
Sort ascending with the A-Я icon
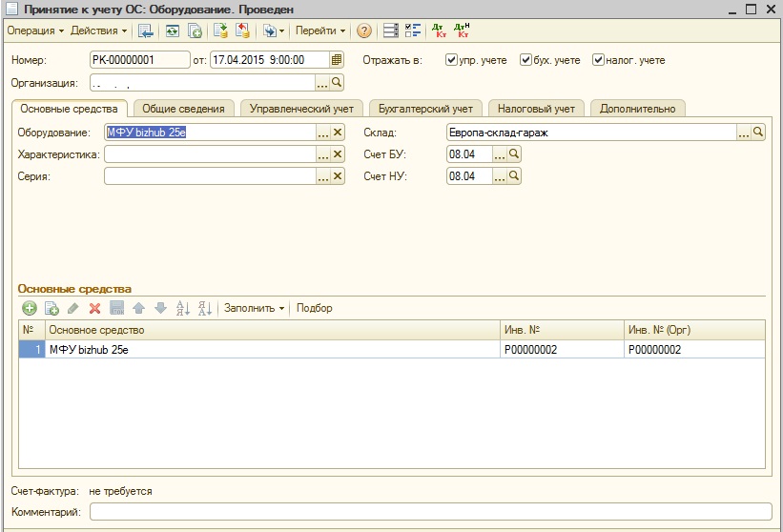tap(183, 308)
